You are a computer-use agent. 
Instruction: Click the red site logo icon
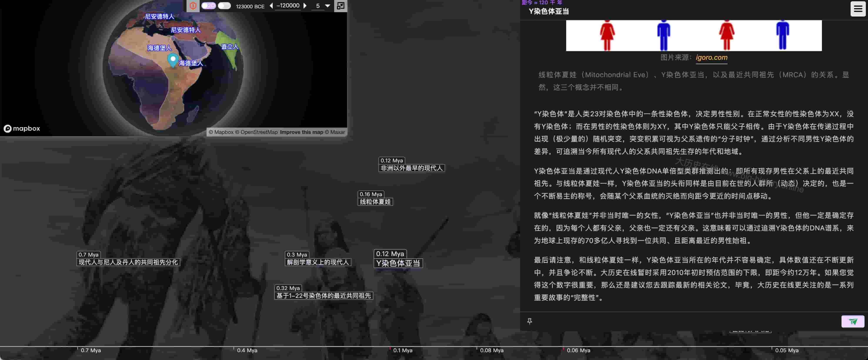pos(194,6)
